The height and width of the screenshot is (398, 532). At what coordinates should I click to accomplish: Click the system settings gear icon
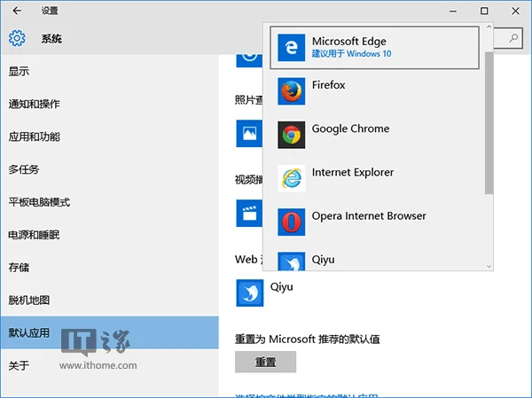point(17,39)
